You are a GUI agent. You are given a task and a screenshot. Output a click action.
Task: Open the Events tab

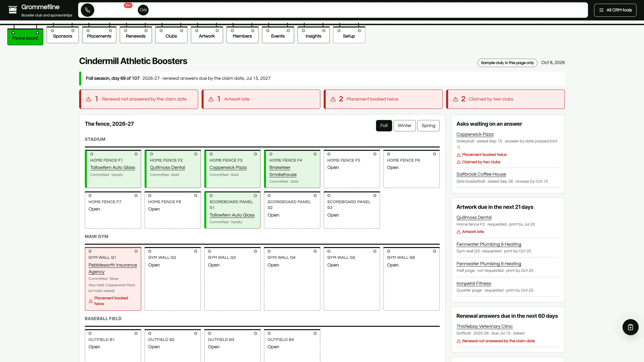click(x=278, y=35)
